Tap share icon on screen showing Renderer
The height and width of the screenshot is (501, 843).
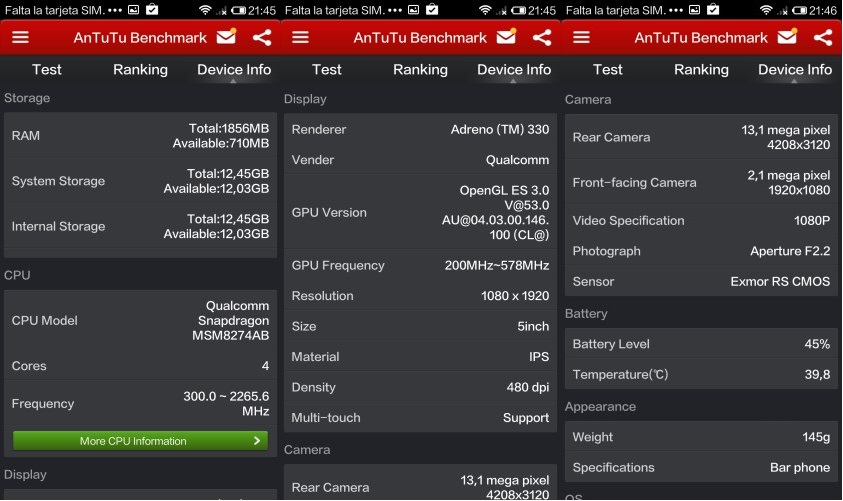(x=542, y=38)
